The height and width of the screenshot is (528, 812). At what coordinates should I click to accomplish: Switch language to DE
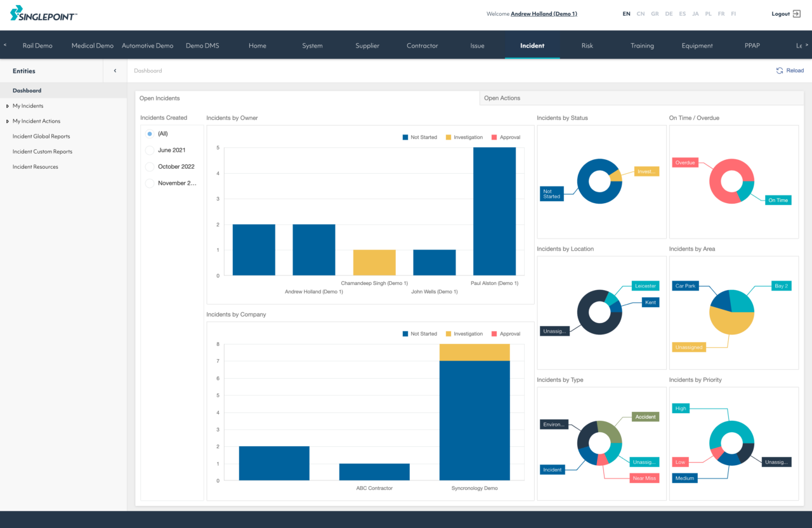pos(669,14)
